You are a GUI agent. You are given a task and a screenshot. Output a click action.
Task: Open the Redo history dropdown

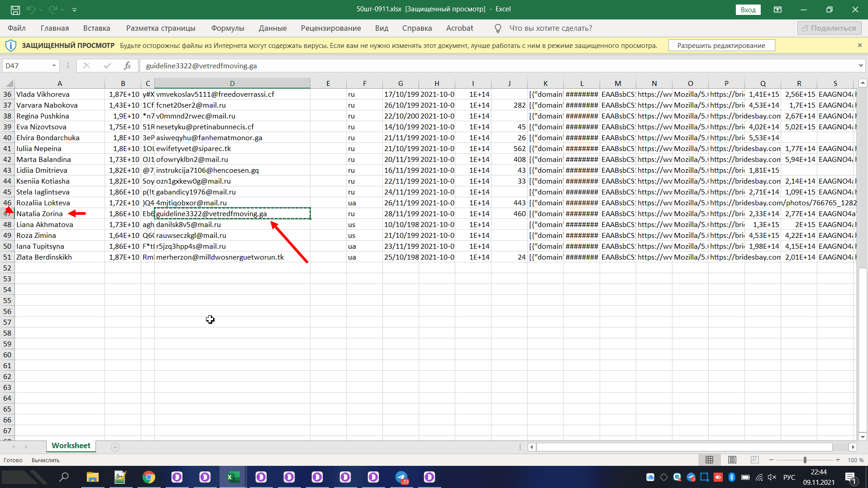pos(63,9)
